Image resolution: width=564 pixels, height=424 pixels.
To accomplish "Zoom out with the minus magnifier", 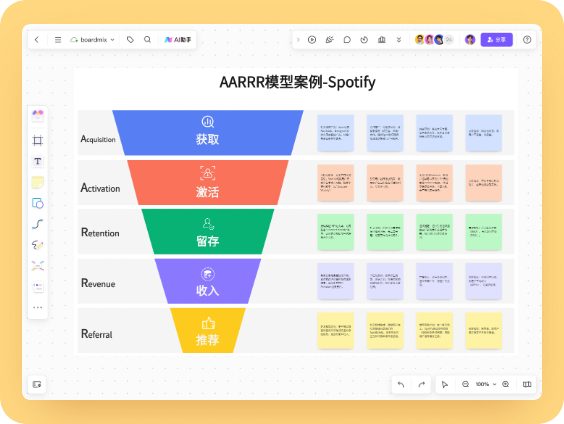I will pyautogui.click(x=465, y=384).
